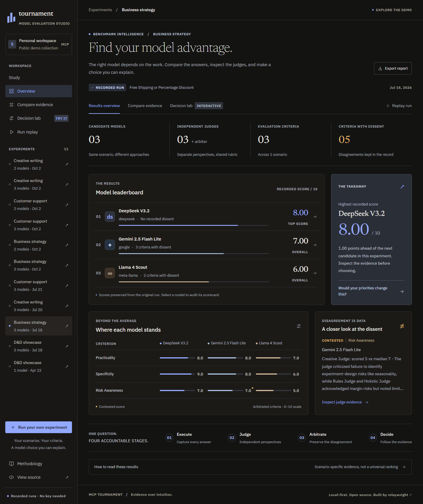Click the Llama 4 Scout infinity avatar
Image resolution: width=423 pixels, height=504 pixels.
[x=110, y=273]
